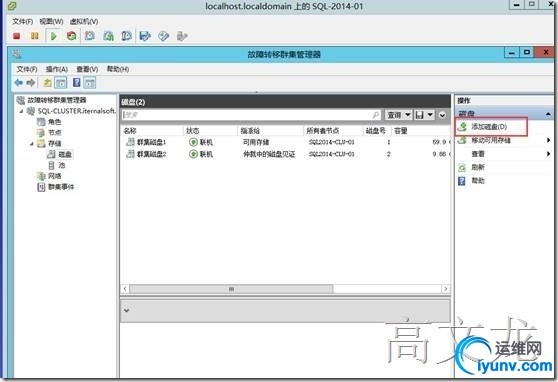Open 虚拟机(V) menu in VM console

pos(84,21)
